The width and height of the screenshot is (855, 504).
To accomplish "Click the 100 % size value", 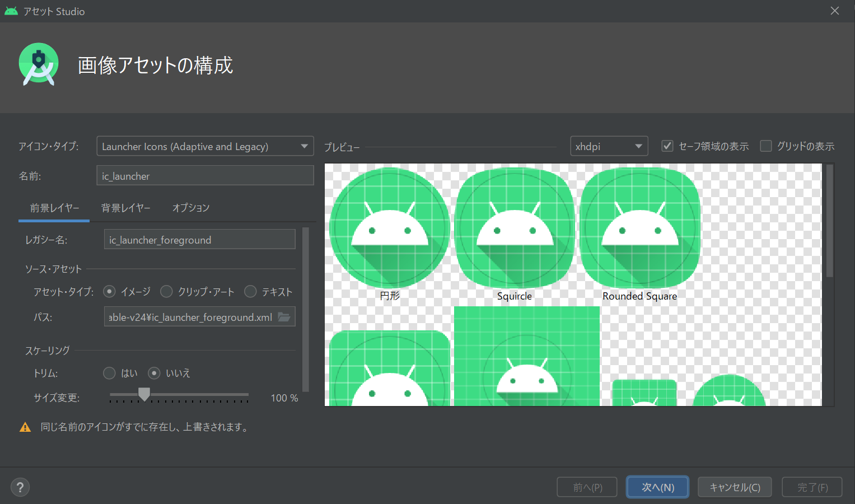I will tap(284, 398).
